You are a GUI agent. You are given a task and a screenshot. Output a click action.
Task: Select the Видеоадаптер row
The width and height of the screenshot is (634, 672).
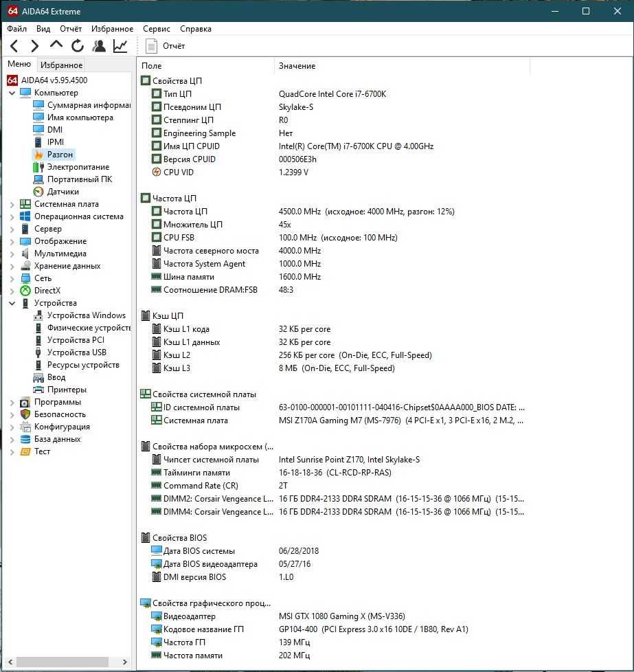[x=334, y=616]
